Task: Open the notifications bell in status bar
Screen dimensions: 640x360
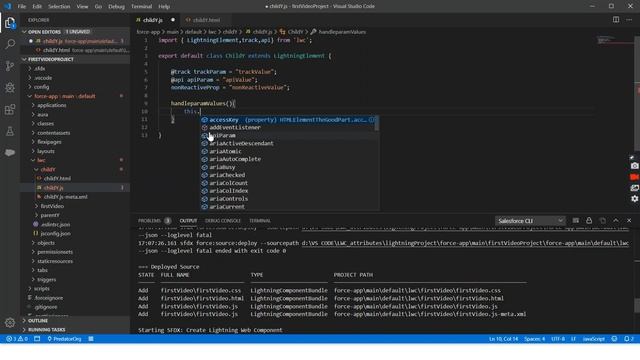Action: (x=629, y=339)
